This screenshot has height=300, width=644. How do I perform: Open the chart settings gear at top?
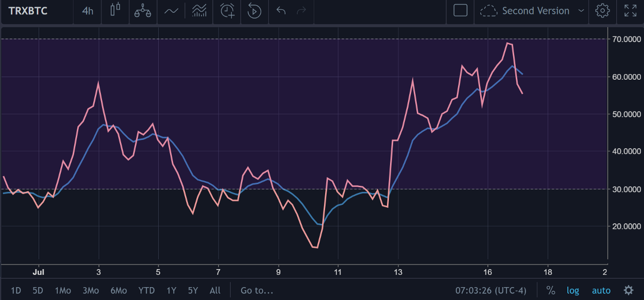pyautogui.click(x=602, y=10)
